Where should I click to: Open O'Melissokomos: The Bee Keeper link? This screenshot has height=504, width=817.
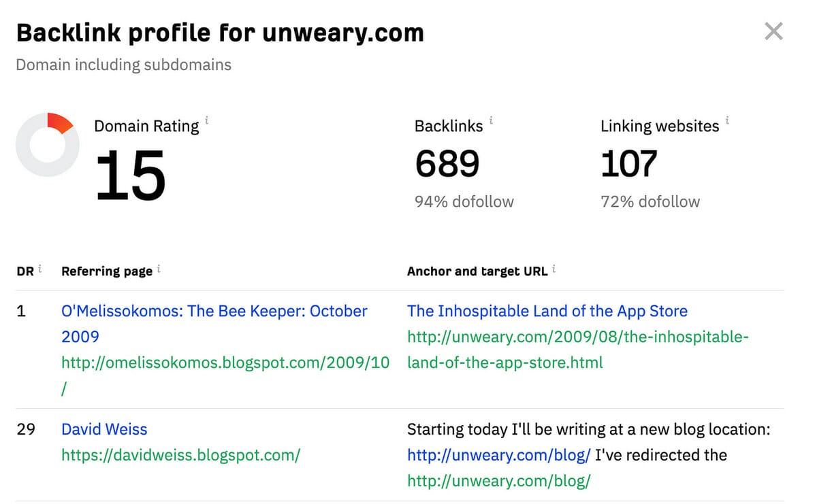click(214, 312)
